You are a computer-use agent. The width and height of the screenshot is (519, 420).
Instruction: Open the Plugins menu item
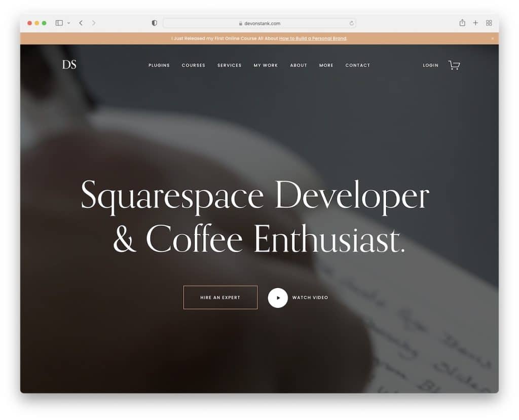159,65
